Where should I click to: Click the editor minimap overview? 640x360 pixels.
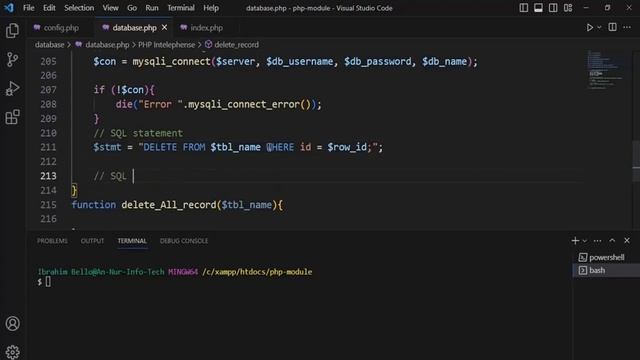tap(605, 69)
